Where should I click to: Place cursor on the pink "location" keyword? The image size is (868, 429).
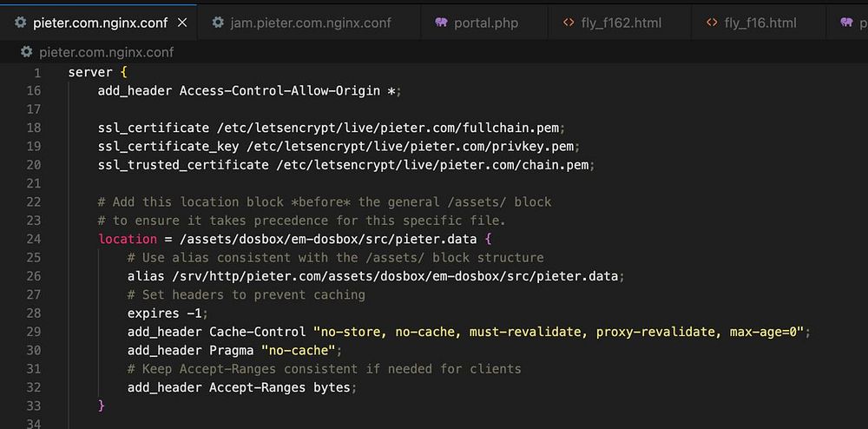point(128,239)
